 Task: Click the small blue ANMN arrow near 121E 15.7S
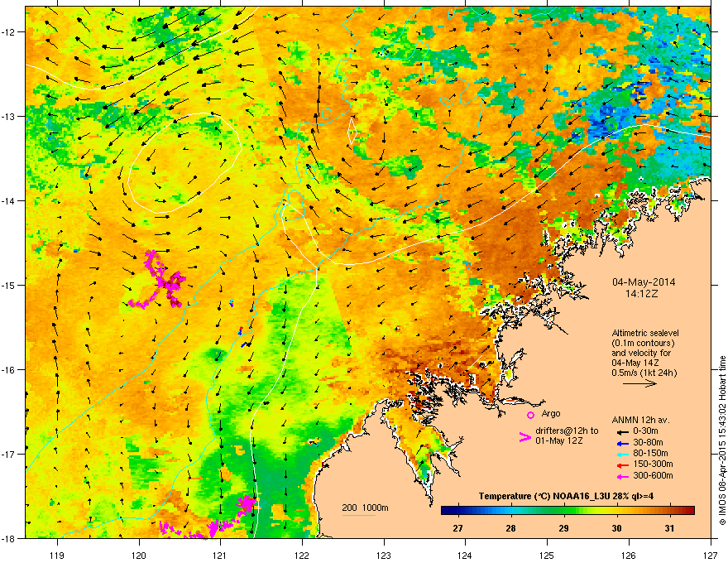pyautogui.click(x=243, y=344)
